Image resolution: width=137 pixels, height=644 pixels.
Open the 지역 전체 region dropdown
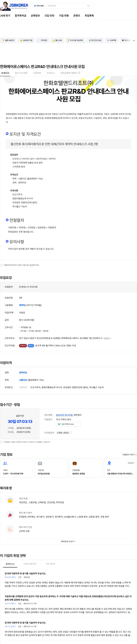(40, 6)
